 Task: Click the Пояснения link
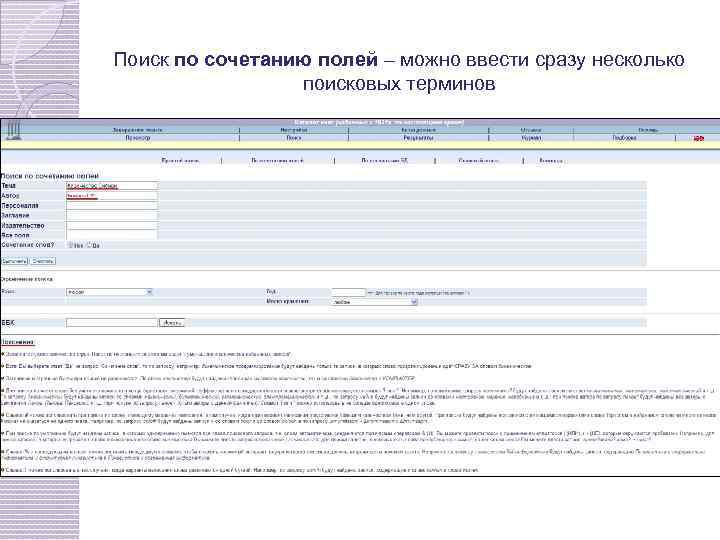17,342
